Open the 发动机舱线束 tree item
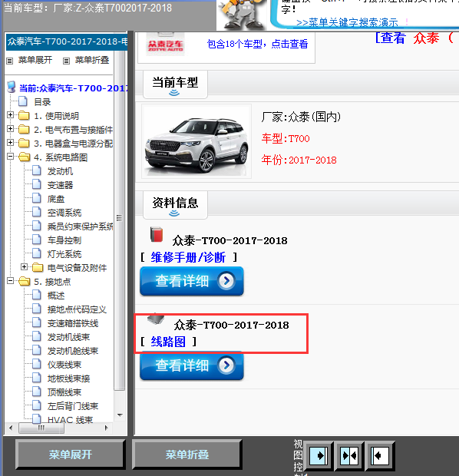Viewport: 459px width, 476px height. (x=73, y=351)
